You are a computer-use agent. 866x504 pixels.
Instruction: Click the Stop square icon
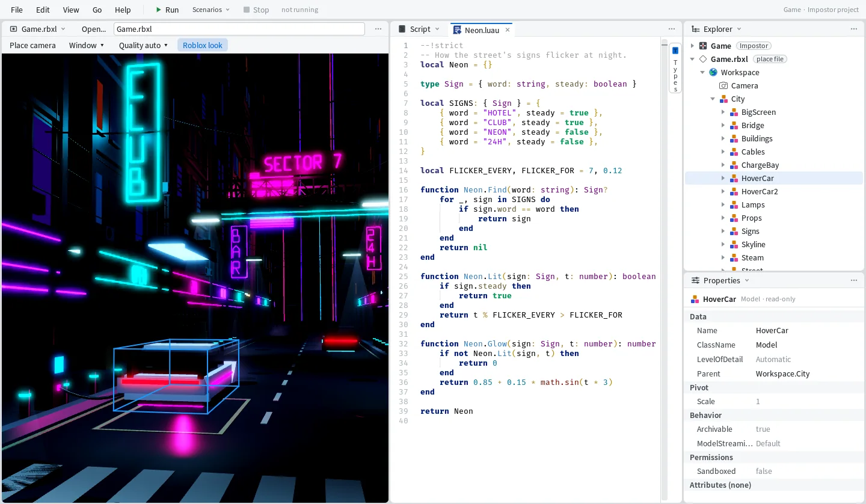247,10
